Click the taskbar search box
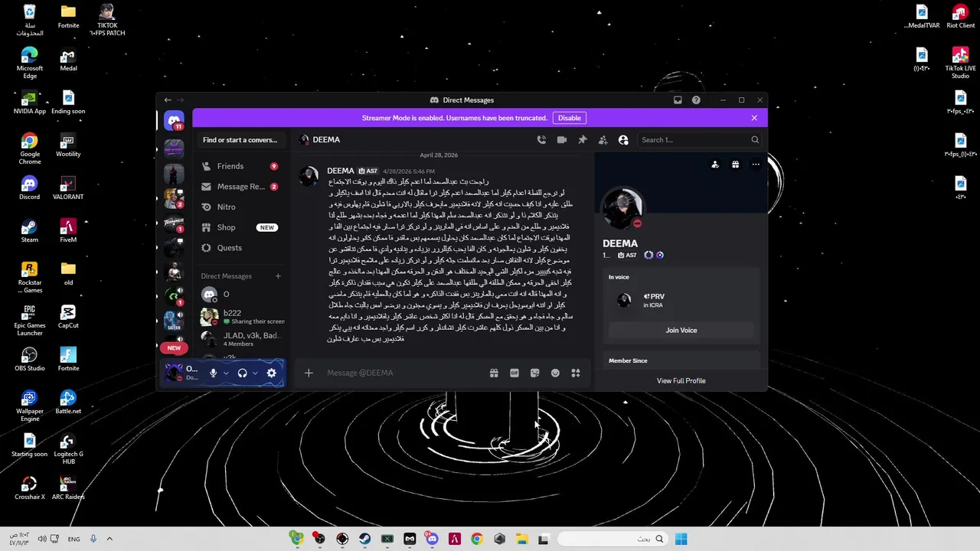Image resolution: width=980 pixels, height=551 pixels. 612,539
